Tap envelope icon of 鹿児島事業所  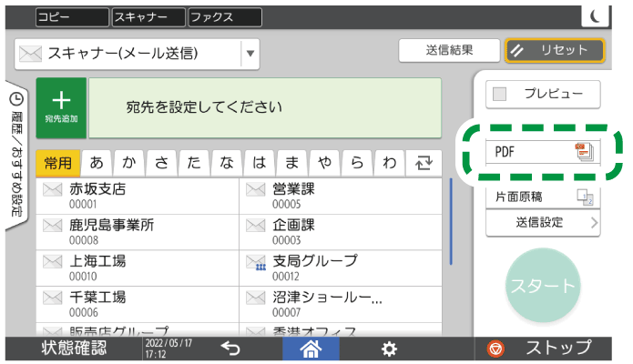(53, 226)
